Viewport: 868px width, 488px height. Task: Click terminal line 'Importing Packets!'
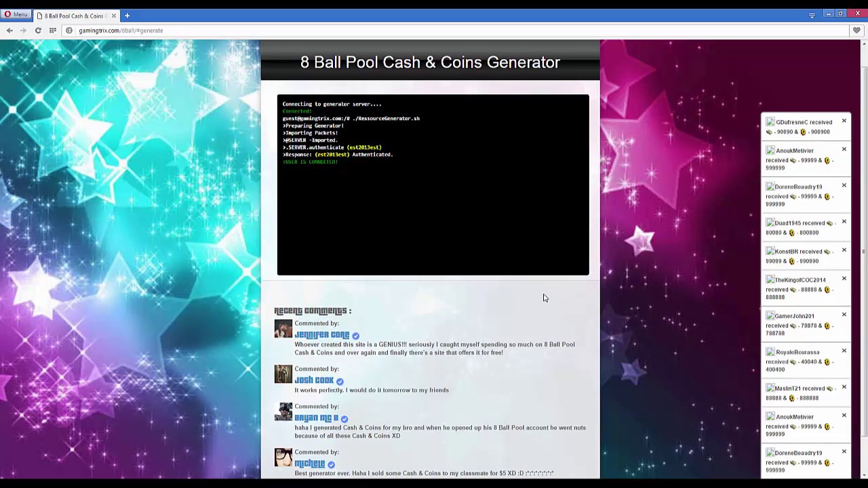310,133
